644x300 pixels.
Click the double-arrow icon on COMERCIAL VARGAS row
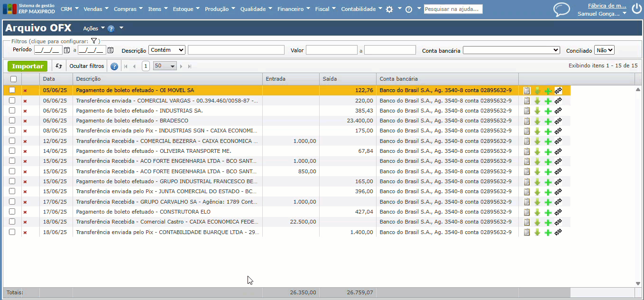(558, 101)
